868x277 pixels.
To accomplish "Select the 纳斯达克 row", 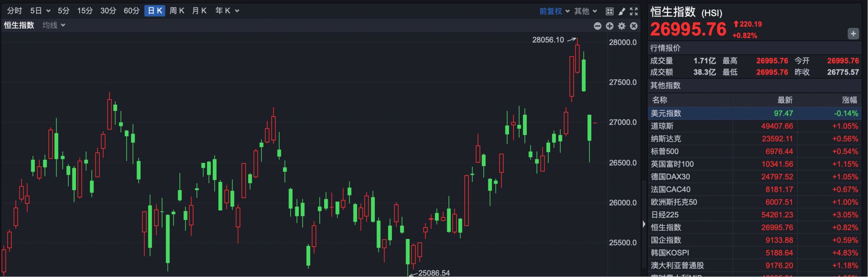I will (755, 138).
